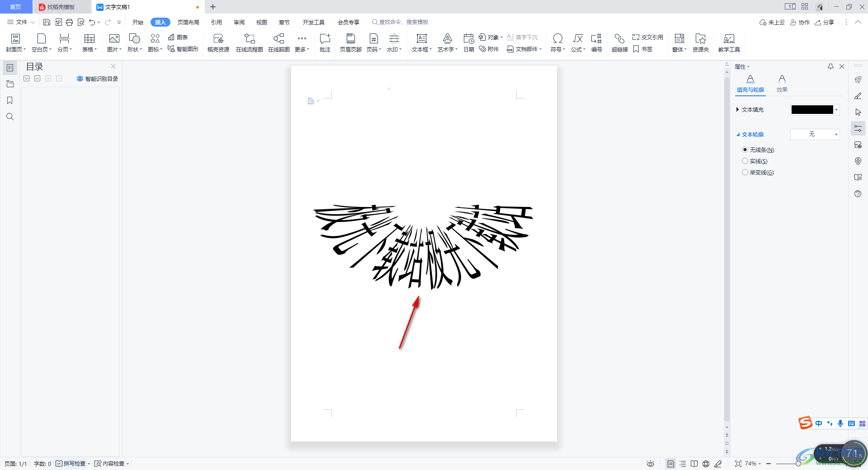
Task: Open the 页面布局 ribbon tab
Action: click(189, 22)
